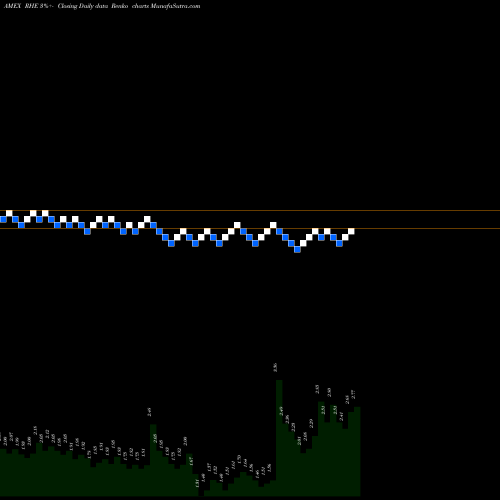Click the 'AMEX RHE 3%+-' title text

pyautogui.click(x=29, y=6)
